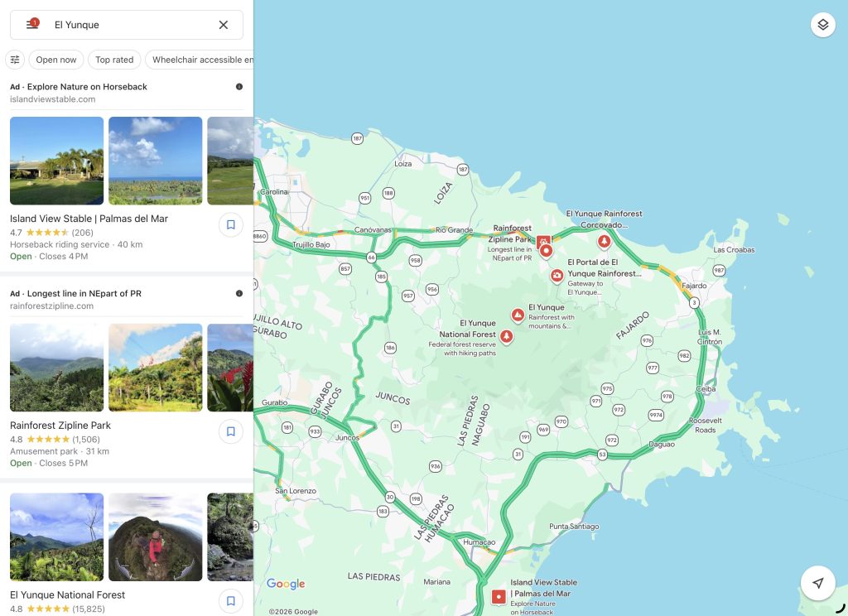Screen dimensions: 848x616
Task: Click Roosevelt Roads label on map
Action: click(x=706, y=425)
